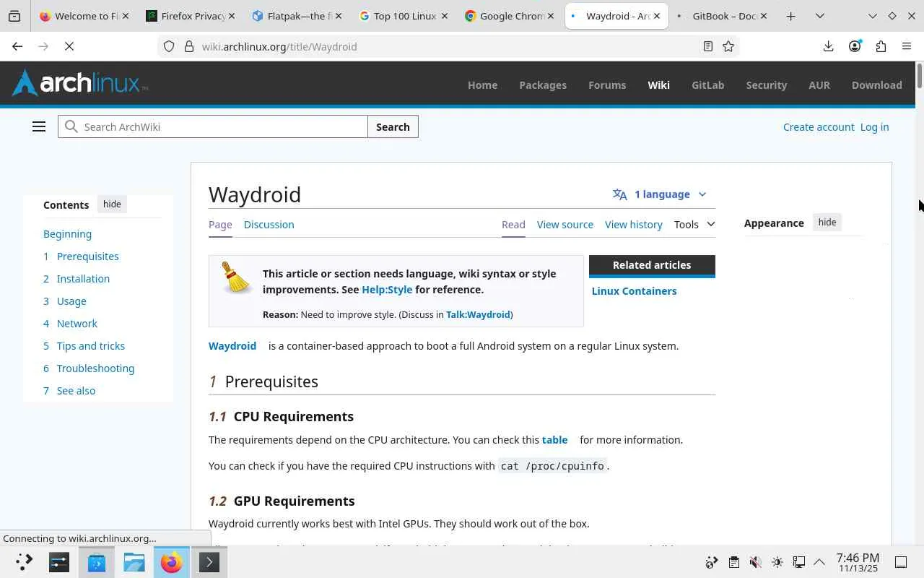Open a new browser tab
Image resolution: width=924 pixels, height=578 pixels.
pyautogui.click(x=790, y=16)
